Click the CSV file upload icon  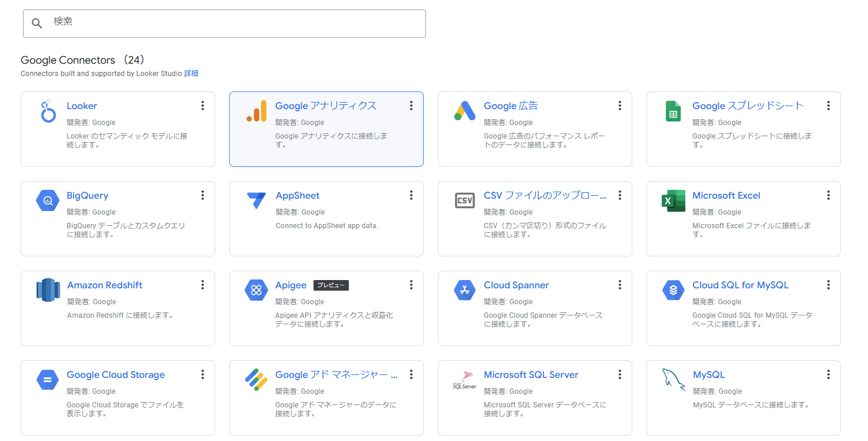(x=465, y=200)
